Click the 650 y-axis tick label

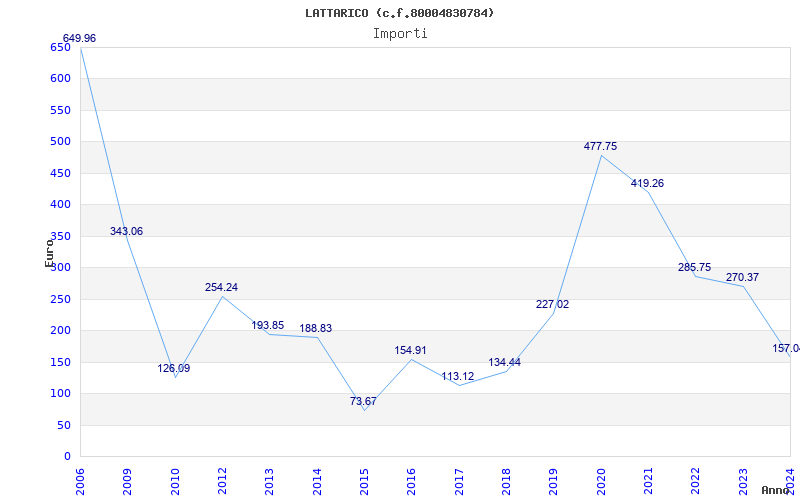60,47
